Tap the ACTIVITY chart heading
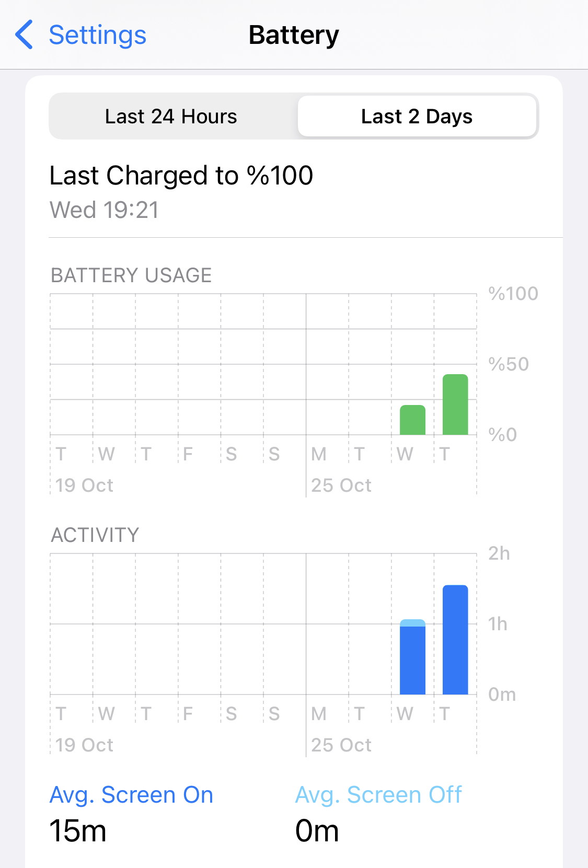588x868 pixels. [95, 535]
